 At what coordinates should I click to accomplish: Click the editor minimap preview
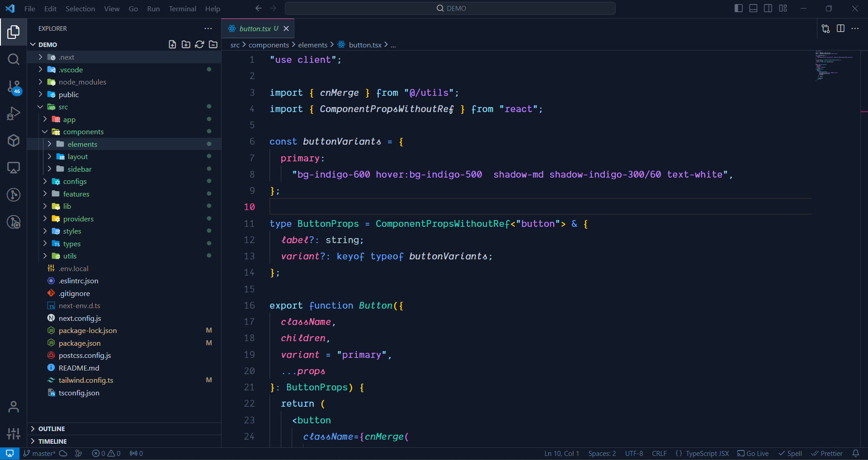click(x=834, y=66)
